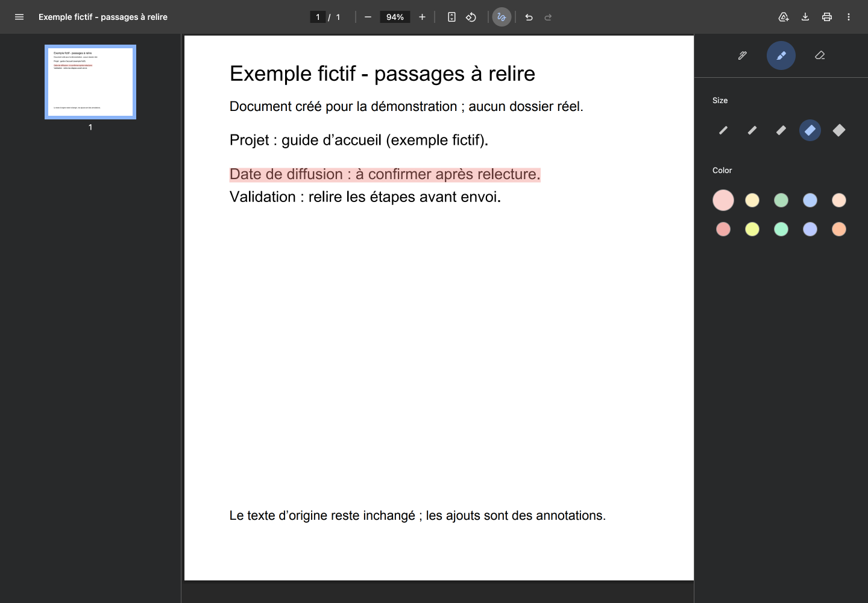The image size is (868, 603).
Task: Click the line "Validation : relire les étapes avant envoi."
Action: (x=365, y=197)
